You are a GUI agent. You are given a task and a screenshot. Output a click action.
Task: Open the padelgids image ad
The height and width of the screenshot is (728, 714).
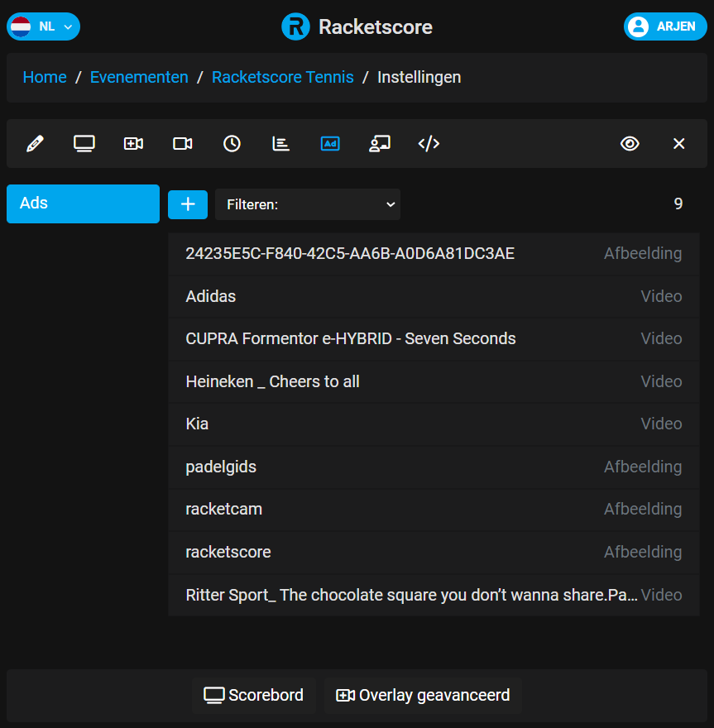(x=434, y=467)
